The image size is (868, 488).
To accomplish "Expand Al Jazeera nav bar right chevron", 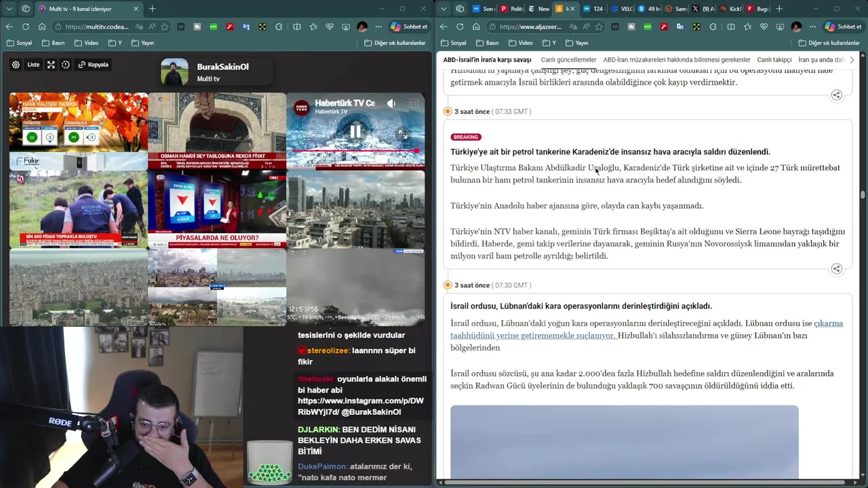I will click(852, 60).
